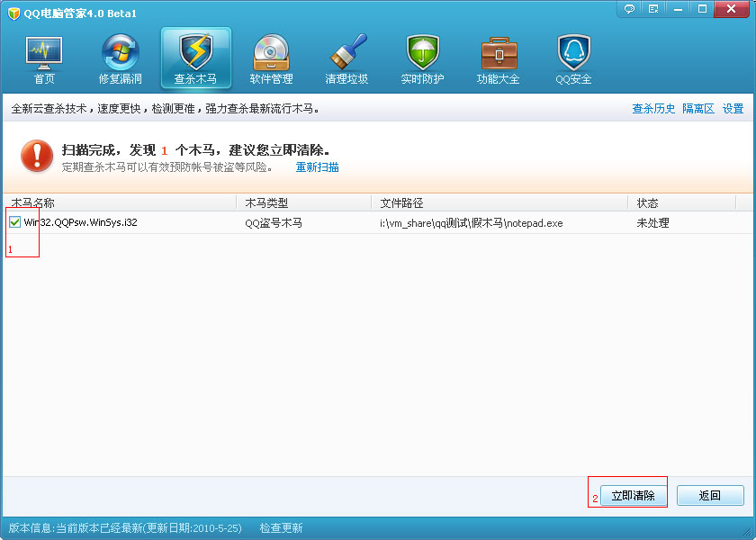Image resolution: width=756 pixels, height=540 pixels.
Task: Click the feedback speech bubble icon
Action: 629,9
